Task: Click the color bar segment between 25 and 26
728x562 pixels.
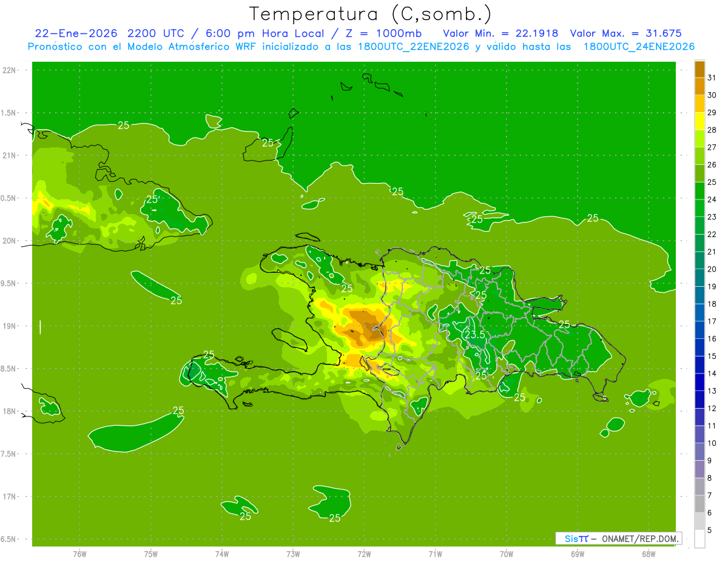Action: pyautogui.click(x=699, y=173)
